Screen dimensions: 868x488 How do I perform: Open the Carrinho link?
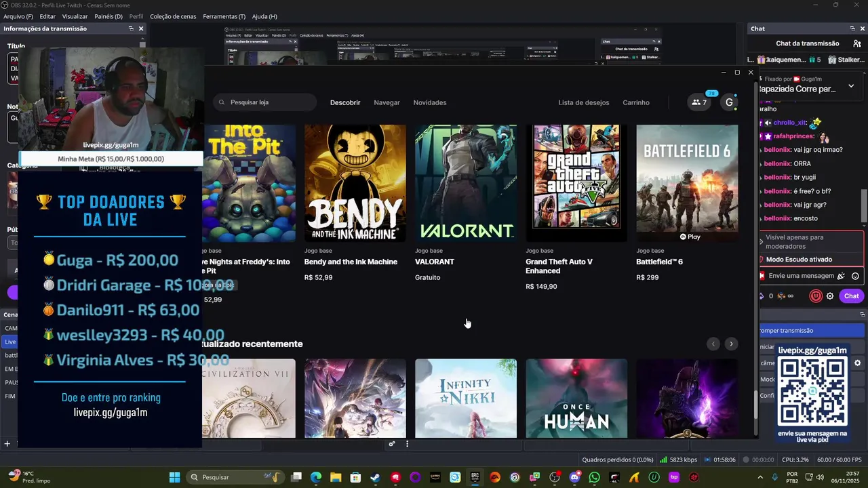[x=636, y=102]
